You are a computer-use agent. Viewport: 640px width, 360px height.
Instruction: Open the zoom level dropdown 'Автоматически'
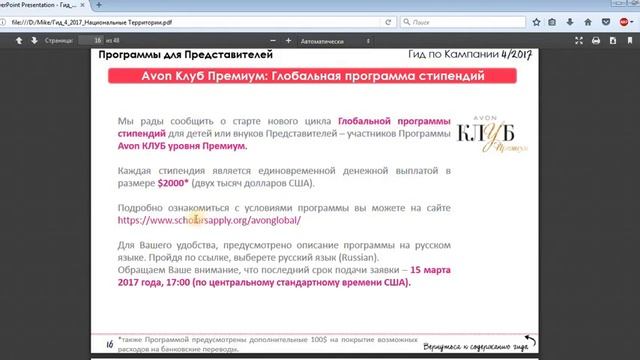[x=336, y=41]
